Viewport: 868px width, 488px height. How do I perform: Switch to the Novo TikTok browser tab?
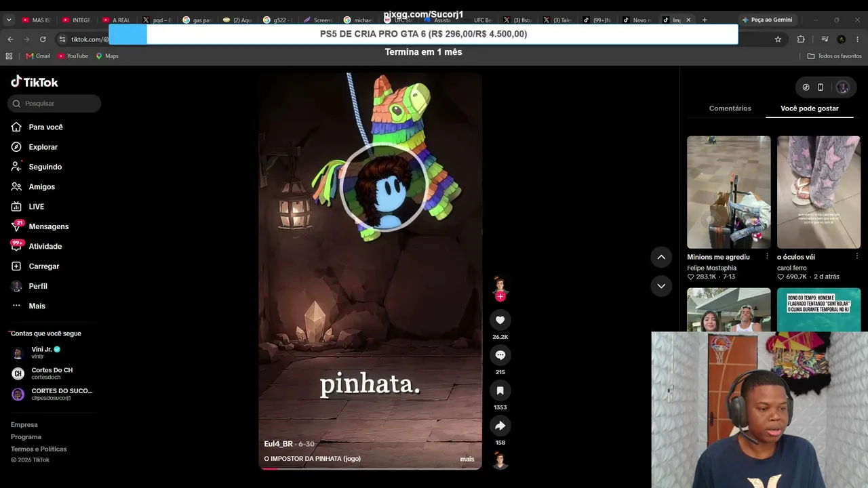pos(637,20)
